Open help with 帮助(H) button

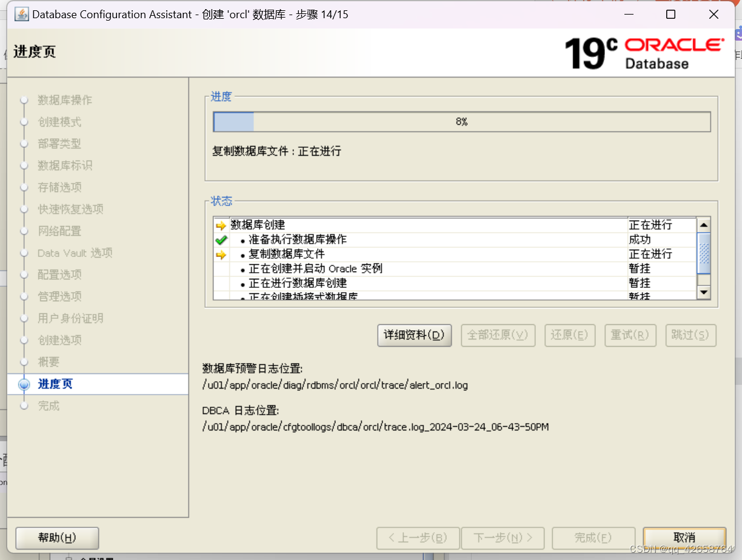pos(57,538)
